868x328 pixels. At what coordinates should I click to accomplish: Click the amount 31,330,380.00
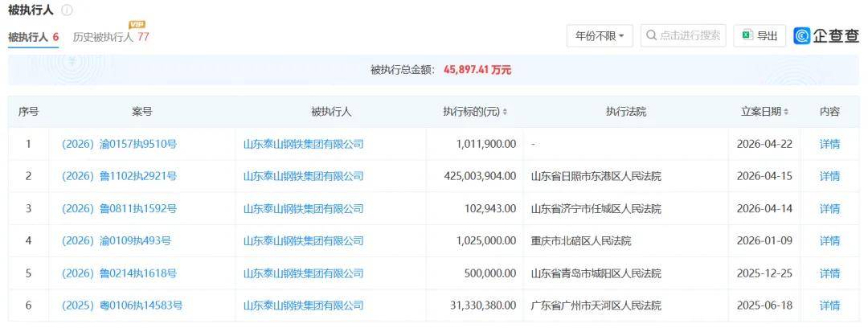point(483,305)
